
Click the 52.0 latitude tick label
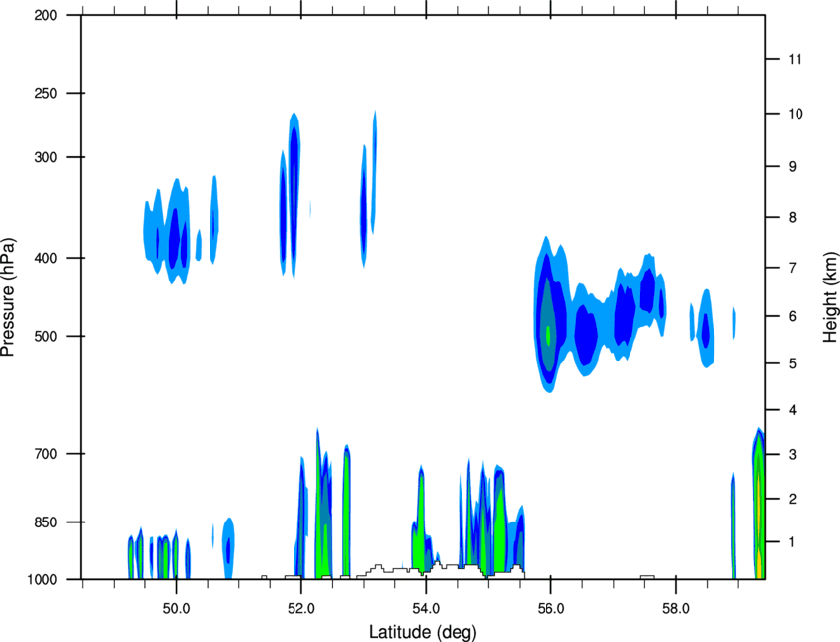[x=301, y=609]
